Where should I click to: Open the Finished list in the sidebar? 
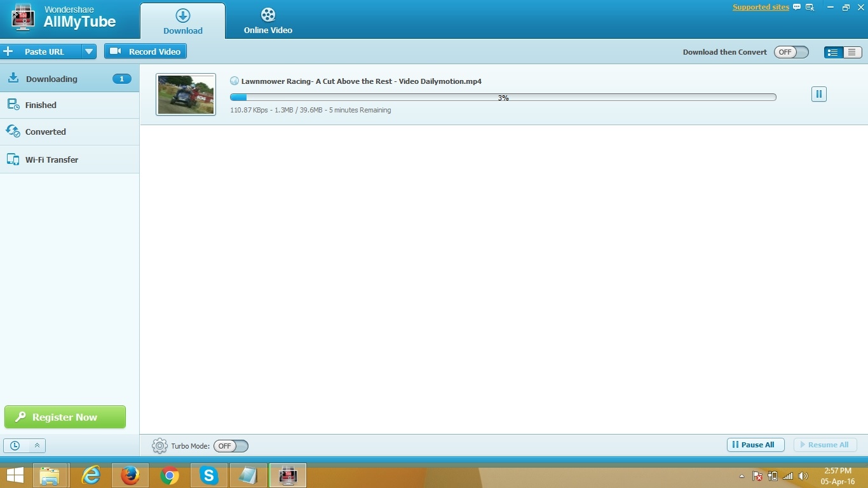coord(70,105)
